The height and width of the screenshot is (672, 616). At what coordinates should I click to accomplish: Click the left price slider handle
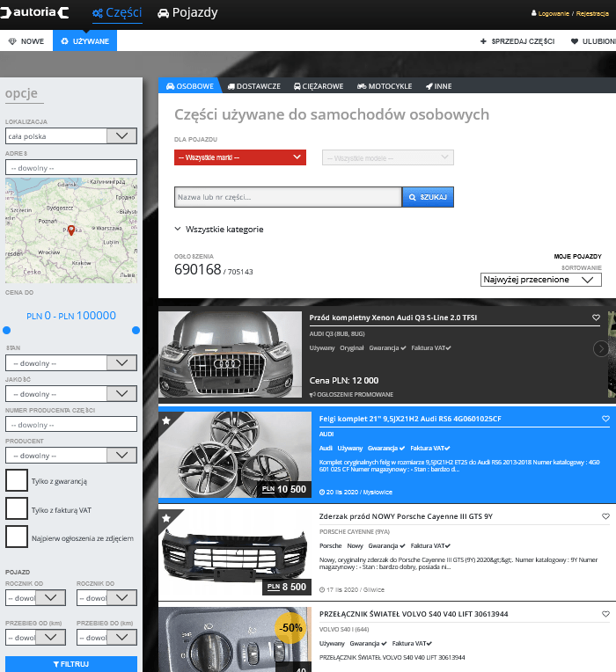point(6,330)
